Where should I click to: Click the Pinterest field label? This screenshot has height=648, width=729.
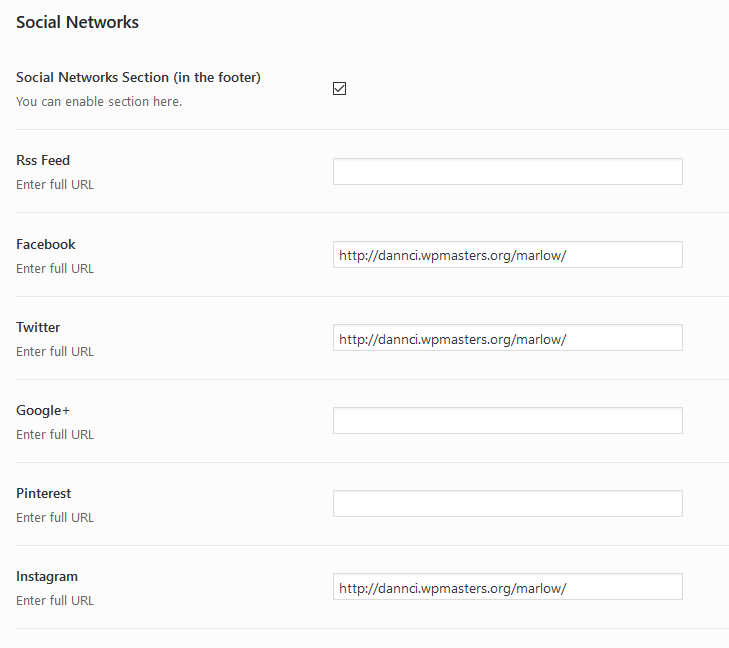click(44, 493)
